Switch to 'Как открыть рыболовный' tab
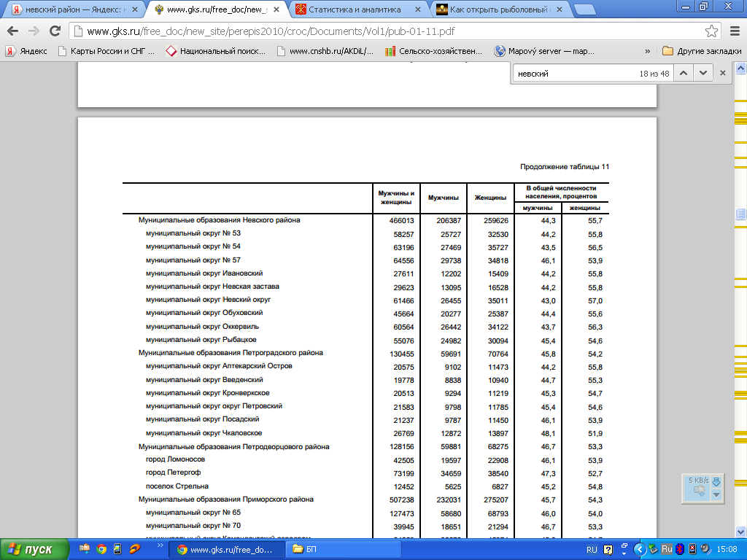The image size is (747, 560). (x=498, y=9)
